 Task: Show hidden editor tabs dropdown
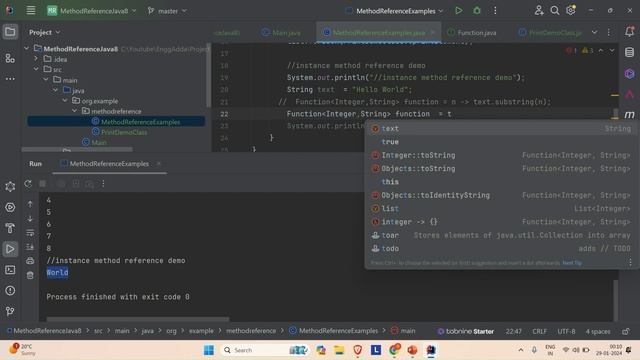(594, 32)
